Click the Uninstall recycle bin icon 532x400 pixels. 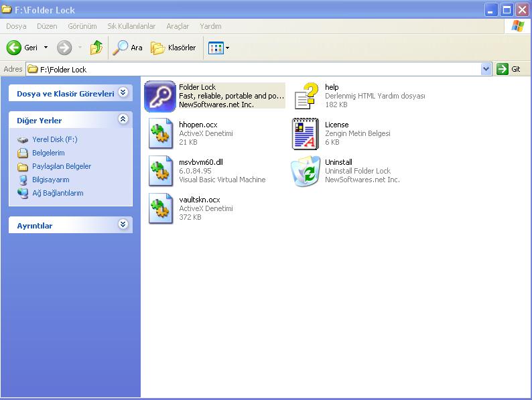point(306,171)
